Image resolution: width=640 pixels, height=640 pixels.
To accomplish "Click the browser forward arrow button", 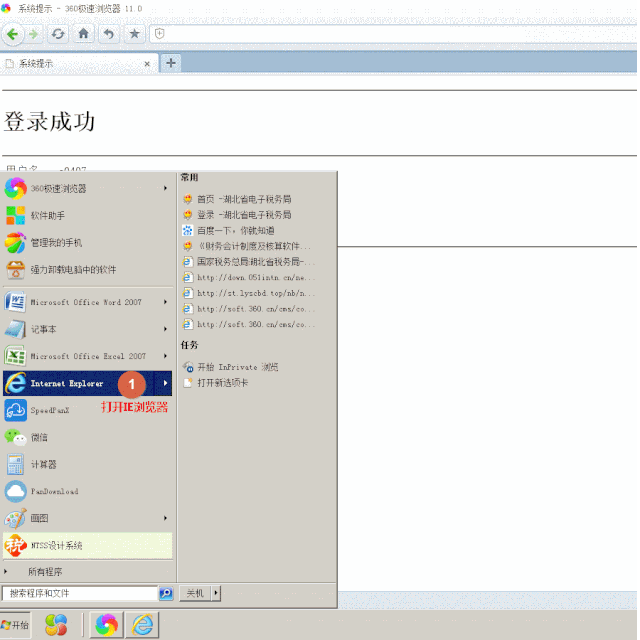I will (33, 34).
